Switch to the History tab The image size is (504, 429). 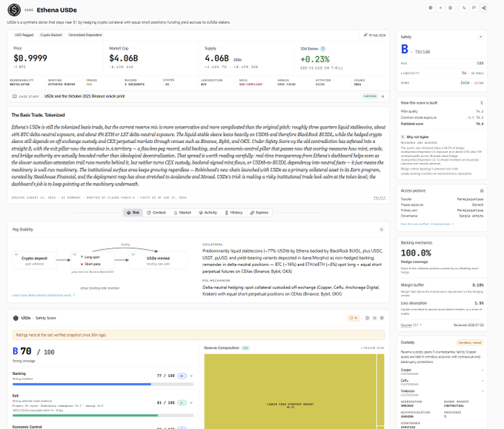tap(233, 213)
